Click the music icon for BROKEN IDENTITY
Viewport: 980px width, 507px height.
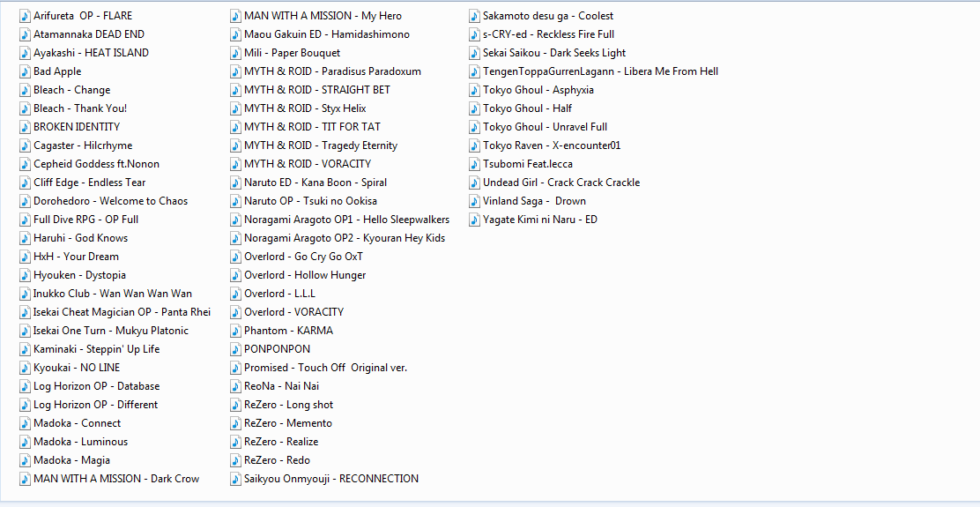25,127
